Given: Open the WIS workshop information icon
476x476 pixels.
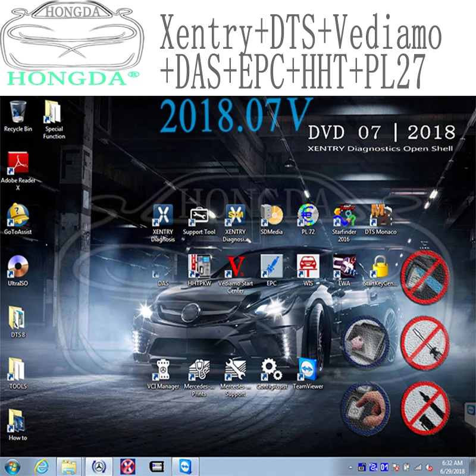Looking at the screenshot, I should coord(308,271).
